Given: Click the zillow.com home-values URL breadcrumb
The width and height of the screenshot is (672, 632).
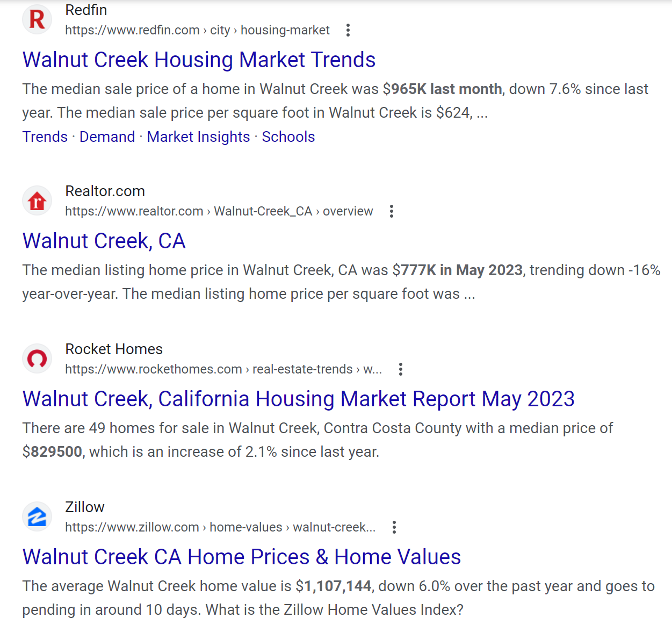Looking at the screenshot, I should [x=220, y=527].
